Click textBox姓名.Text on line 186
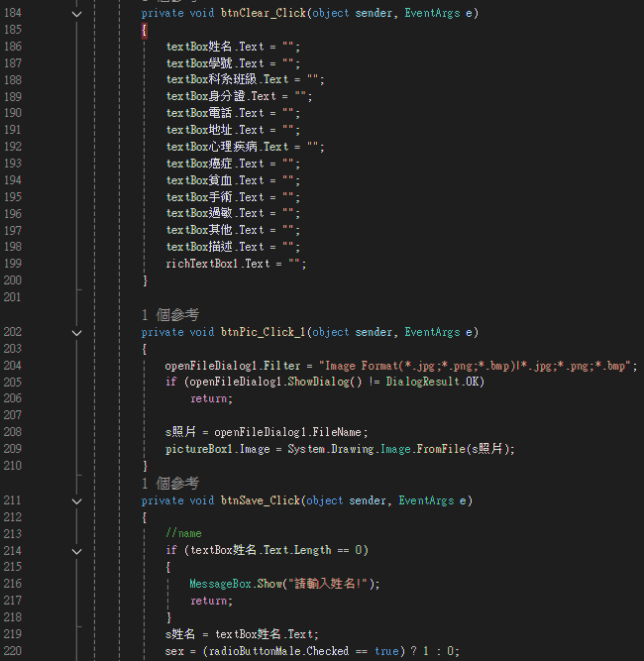 pyautogui.click(x=215, y=47)
